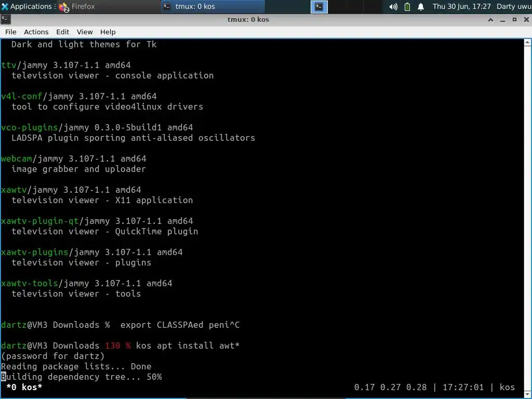Viewport: 532px width, 399px height.
Task: Click the webcam package name
Action: pyautogui.click(x=16, y=158)
